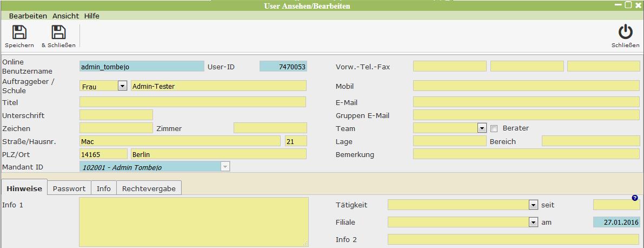Click the Speichern save icon

tap(19, 33)
